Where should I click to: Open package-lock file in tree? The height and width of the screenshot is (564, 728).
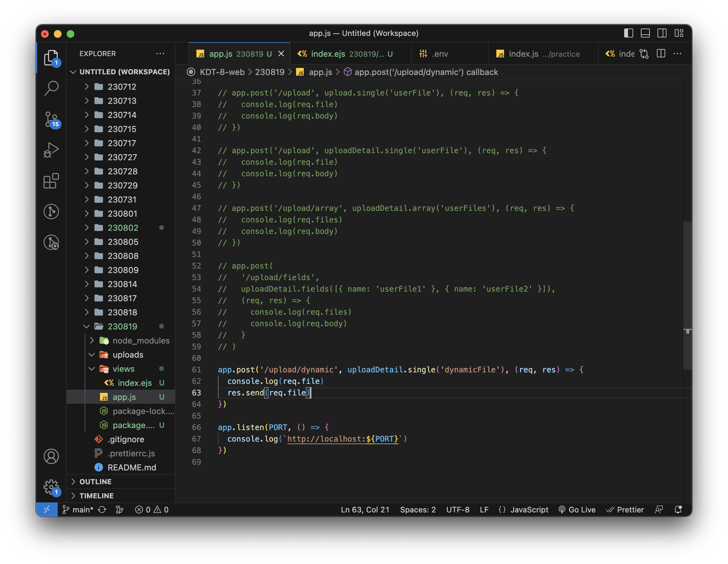(x=121, y=411)
